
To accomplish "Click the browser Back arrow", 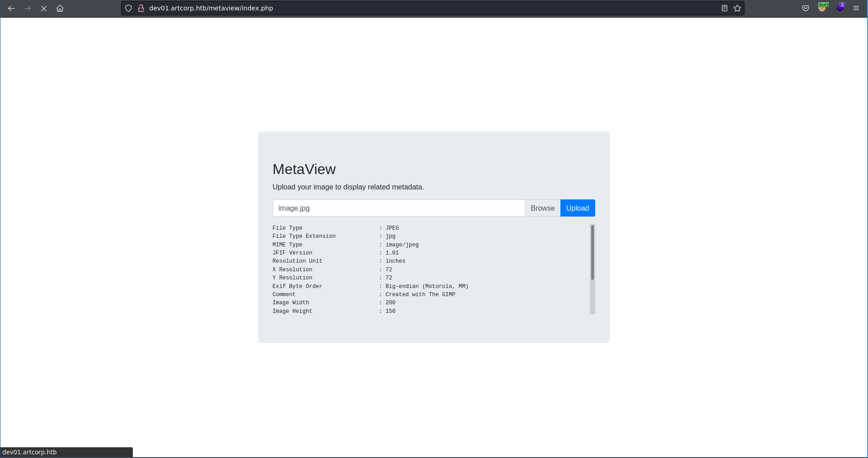I will pyautogui.click(x=11, y=8).
